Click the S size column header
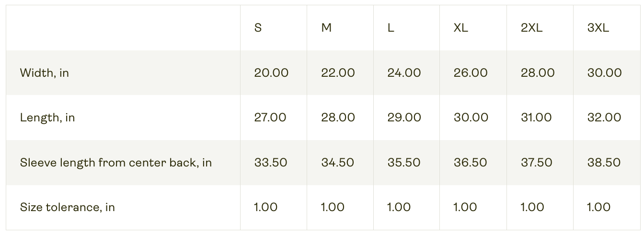 tap(258, 28)
